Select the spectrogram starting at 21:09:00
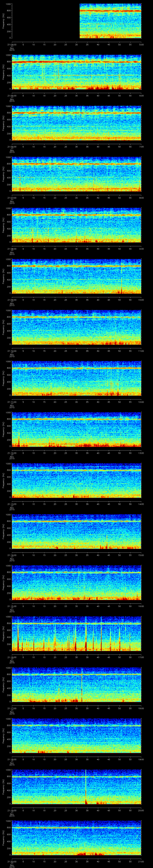153x868 pixels. (76, 276)
